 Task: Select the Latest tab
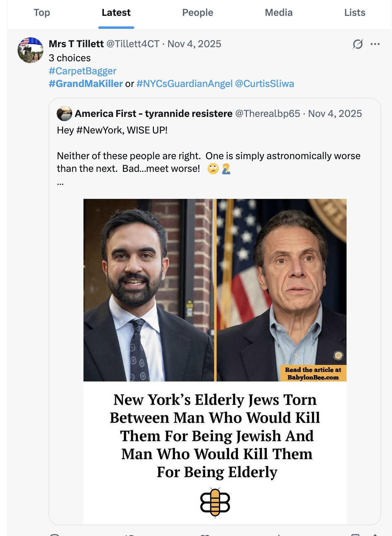(116, 13)
